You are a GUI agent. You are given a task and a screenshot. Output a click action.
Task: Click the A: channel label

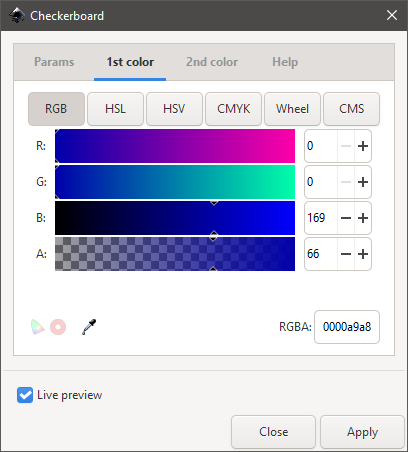[x=41, y=254]
